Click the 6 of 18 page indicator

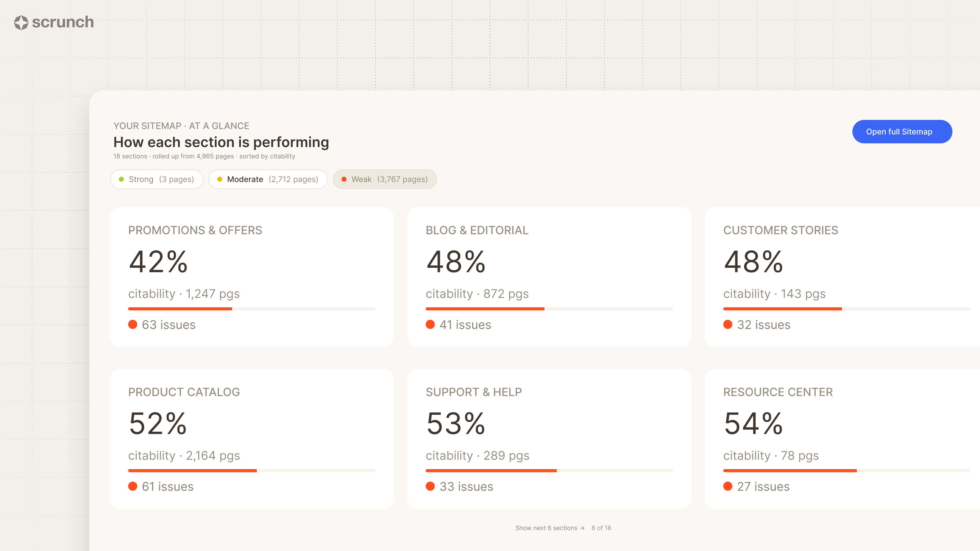pos(601,528)
